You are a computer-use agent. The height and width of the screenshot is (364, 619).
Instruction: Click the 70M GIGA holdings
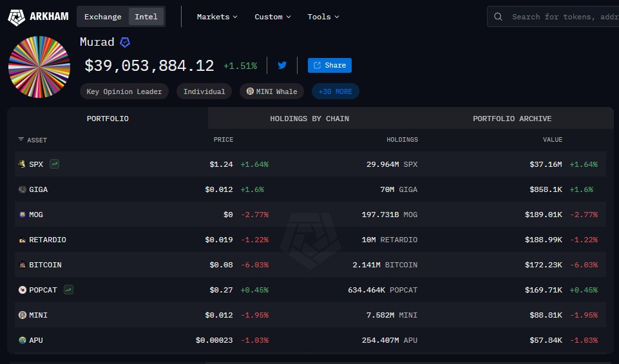click(399, 189)
